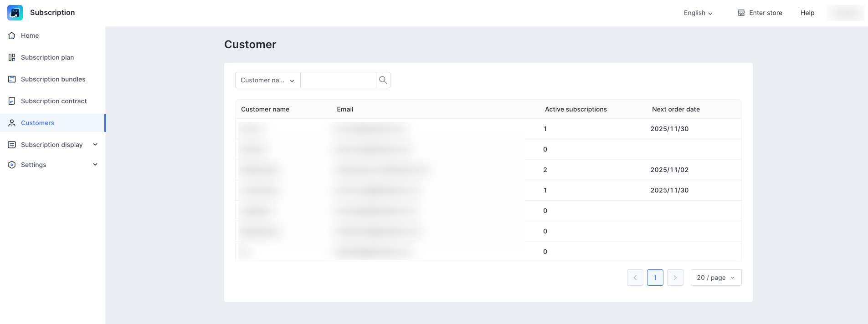This screenshot has width=868, height=324.
Task: Click the Subscription contract document icon
Action: click(12, 101)
